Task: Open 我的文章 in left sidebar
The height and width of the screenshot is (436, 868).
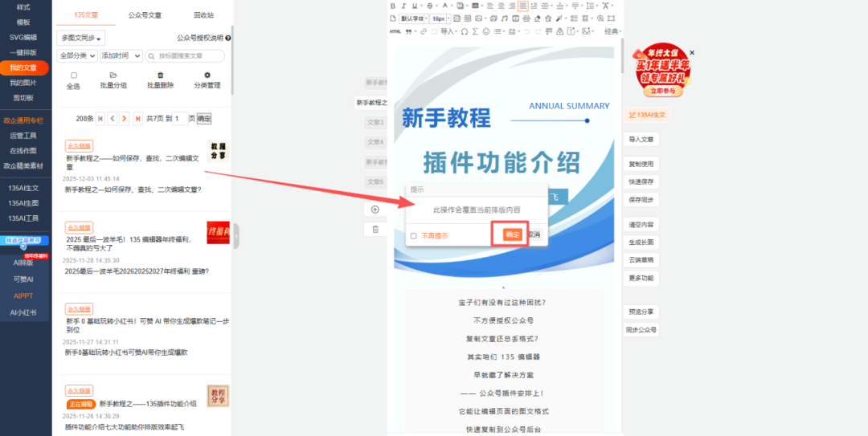Action: point(23,67)
